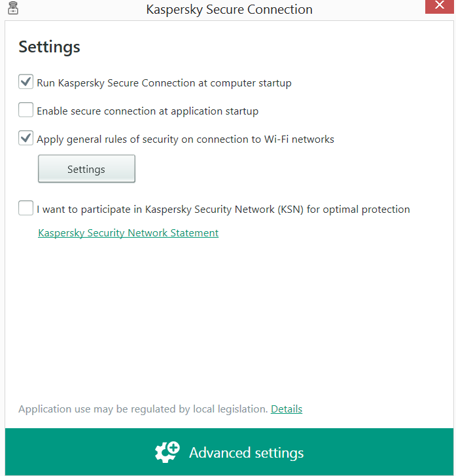Click the "Application use may be regulated" notice text

click(143, 409)
